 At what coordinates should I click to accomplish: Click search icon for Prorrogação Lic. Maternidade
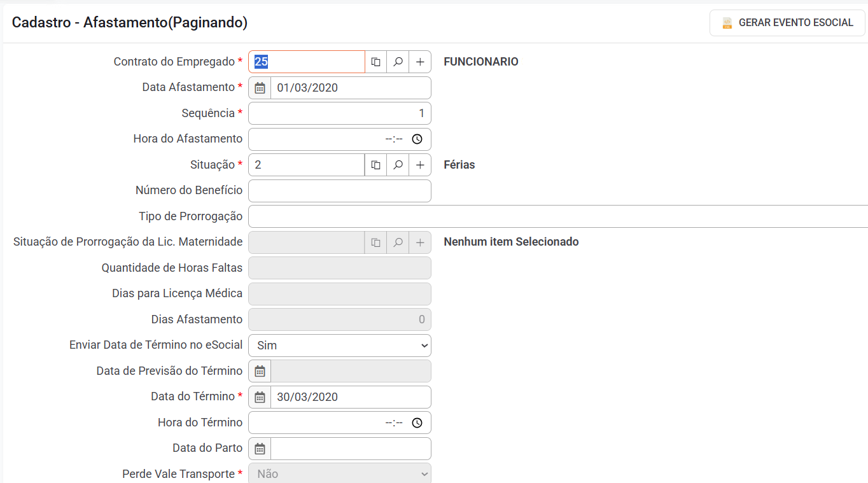coord(398,242)
